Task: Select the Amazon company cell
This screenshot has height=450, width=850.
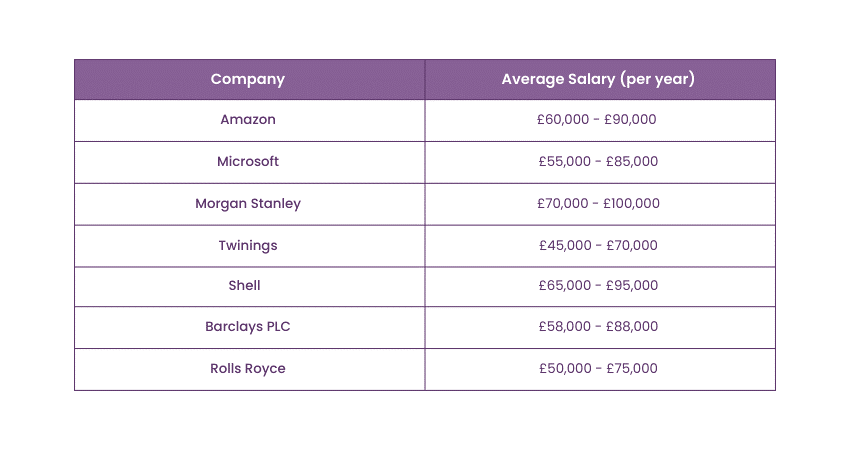Action: pos(248,120)
